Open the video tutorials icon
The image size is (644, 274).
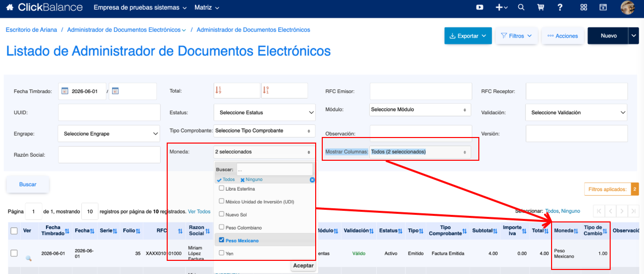point(480,8)
